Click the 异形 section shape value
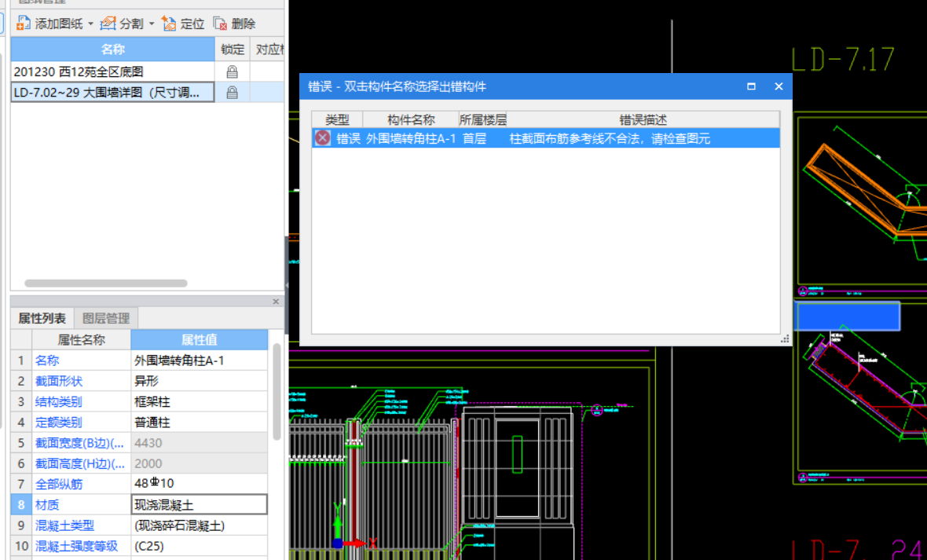The image size is (927, 560). point(200,381)
